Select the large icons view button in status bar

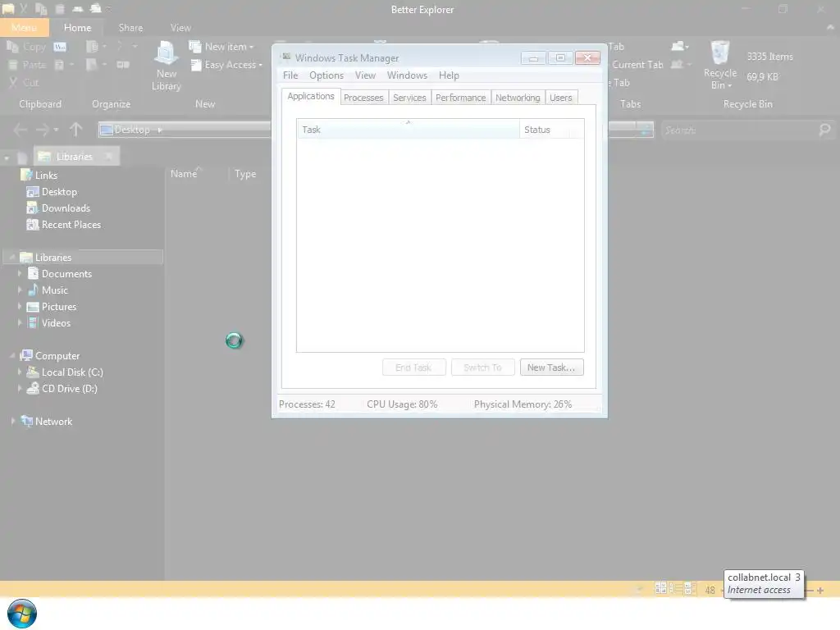pos(660,588)
